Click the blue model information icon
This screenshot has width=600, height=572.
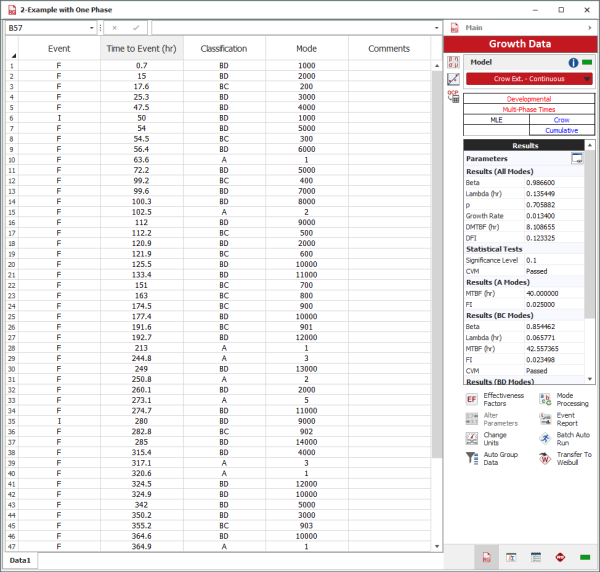pos(574,62)
